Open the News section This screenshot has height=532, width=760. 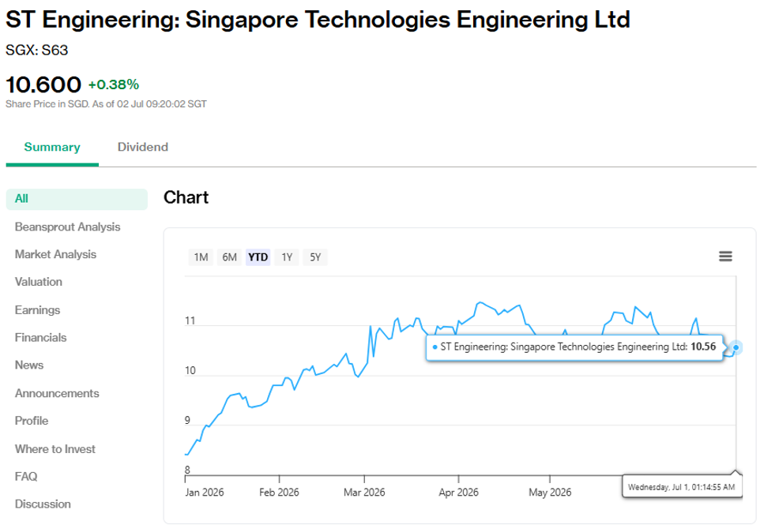click(x=29, y=365)
